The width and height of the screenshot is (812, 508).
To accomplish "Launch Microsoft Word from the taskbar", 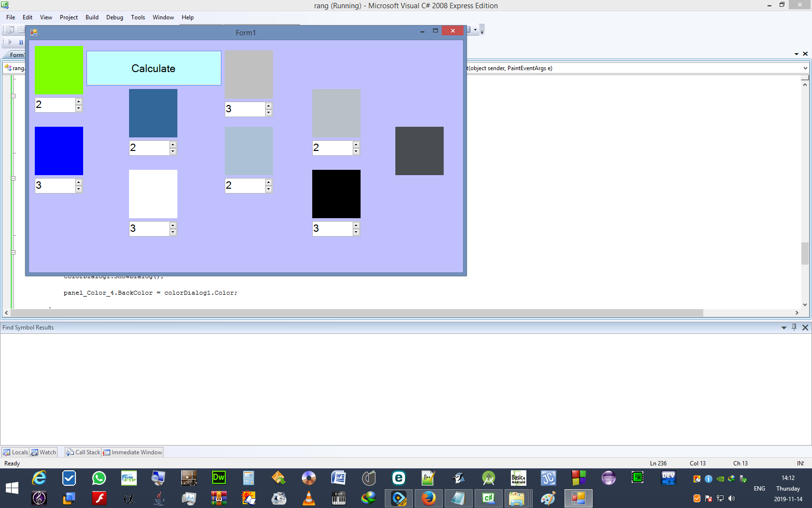I will [x=338, y=478].
